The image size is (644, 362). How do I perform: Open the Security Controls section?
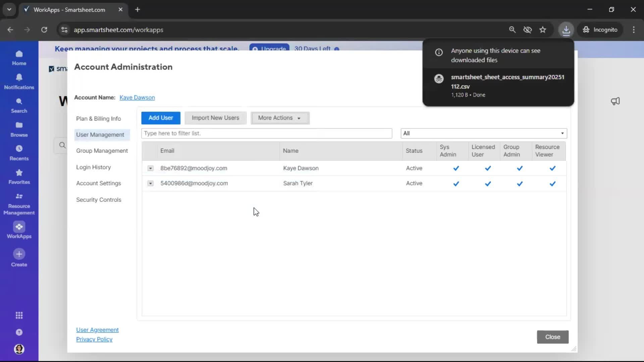point(99,200)
